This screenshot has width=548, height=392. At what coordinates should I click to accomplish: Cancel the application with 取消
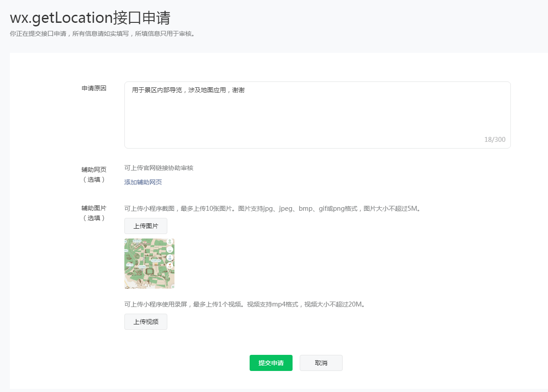[321, 363]
